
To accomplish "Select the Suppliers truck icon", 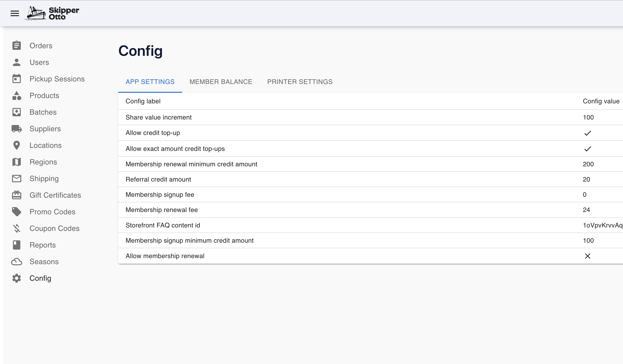I will 17,129.
